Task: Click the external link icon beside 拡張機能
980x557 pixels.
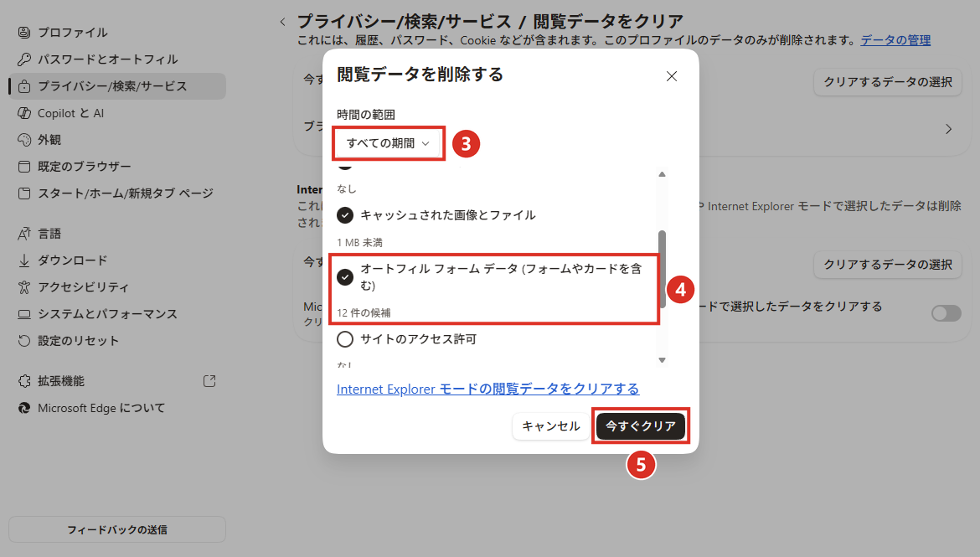Action: pyautogui.click(x=209, y=381)
